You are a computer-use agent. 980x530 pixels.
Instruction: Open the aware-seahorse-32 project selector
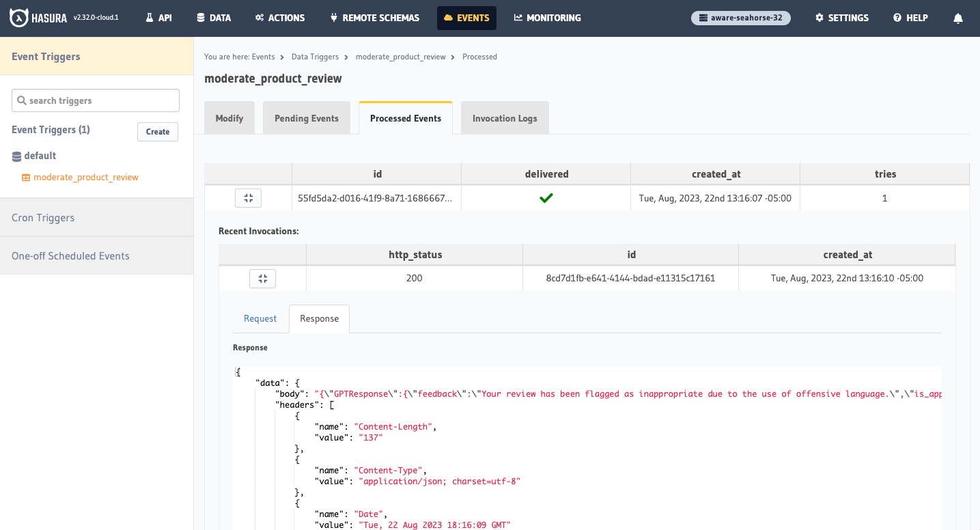coord(740,18)
